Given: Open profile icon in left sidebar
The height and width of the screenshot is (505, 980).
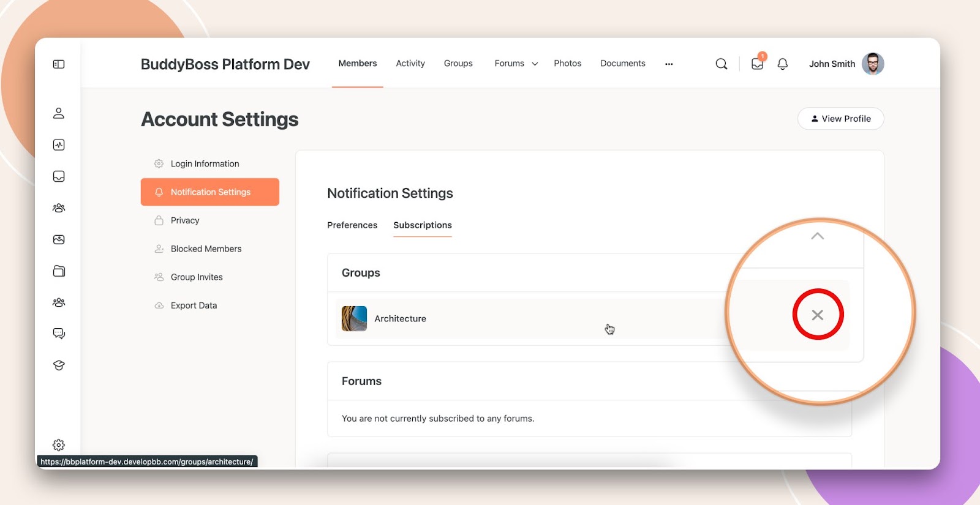Looking at the screenshot, I should click(59, 113).
